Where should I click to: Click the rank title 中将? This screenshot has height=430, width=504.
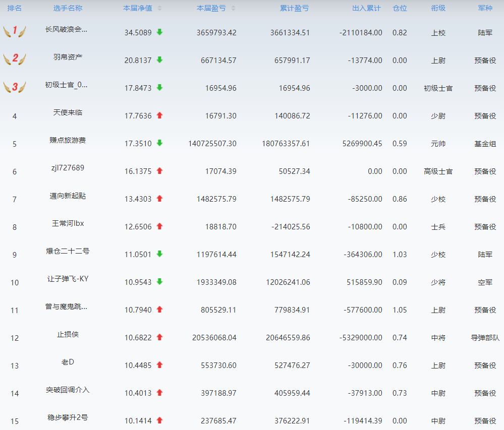point(438,338)
